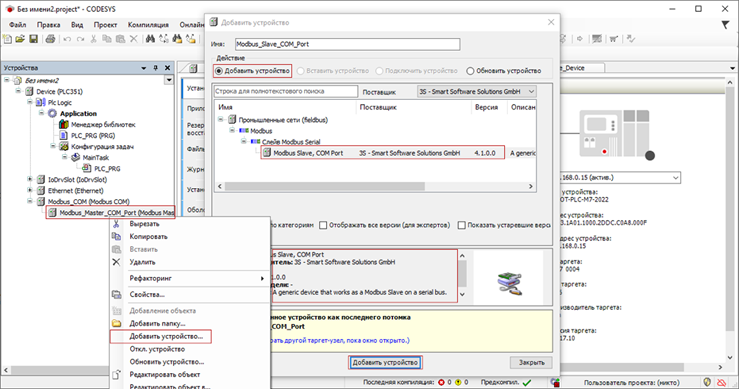This screenshot has width=739, height=389.
Task: Click the Paste toolbar icon
Action: pyautogui.click(x=121, y=39)
